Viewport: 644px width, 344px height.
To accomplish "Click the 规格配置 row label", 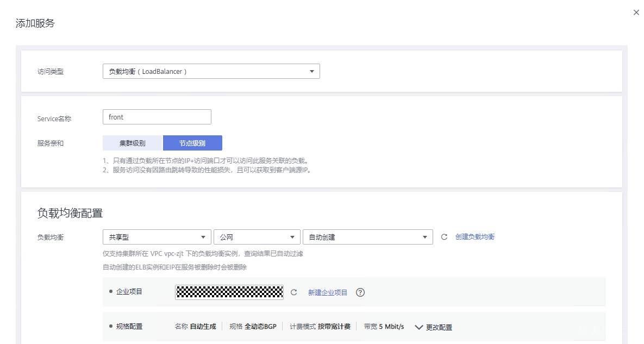I will point(129,327).
